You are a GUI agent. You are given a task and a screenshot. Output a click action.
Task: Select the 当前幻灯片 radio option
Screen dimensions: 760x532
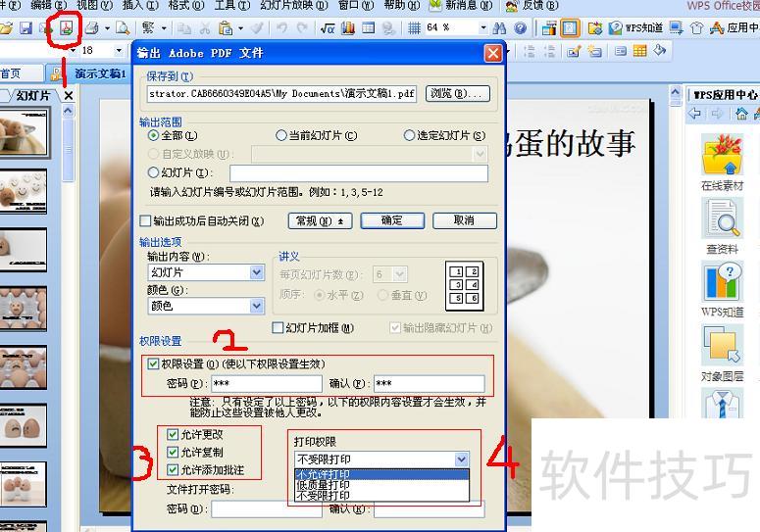tap(280, 135)
